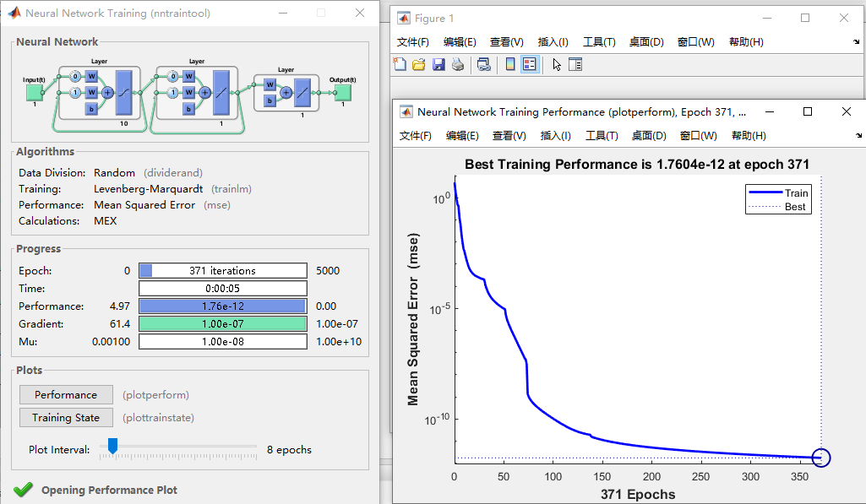Viewport: 866px width, 504px height.
Task: Click the plot title Best Training Performance
Action: [x=637, y=164]
